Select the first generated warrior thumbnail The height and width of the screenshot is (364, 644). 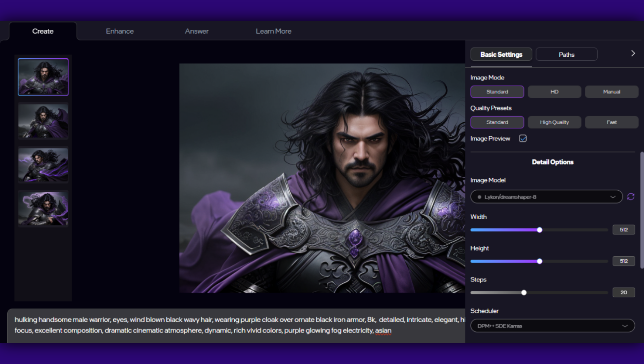[43, 77]
